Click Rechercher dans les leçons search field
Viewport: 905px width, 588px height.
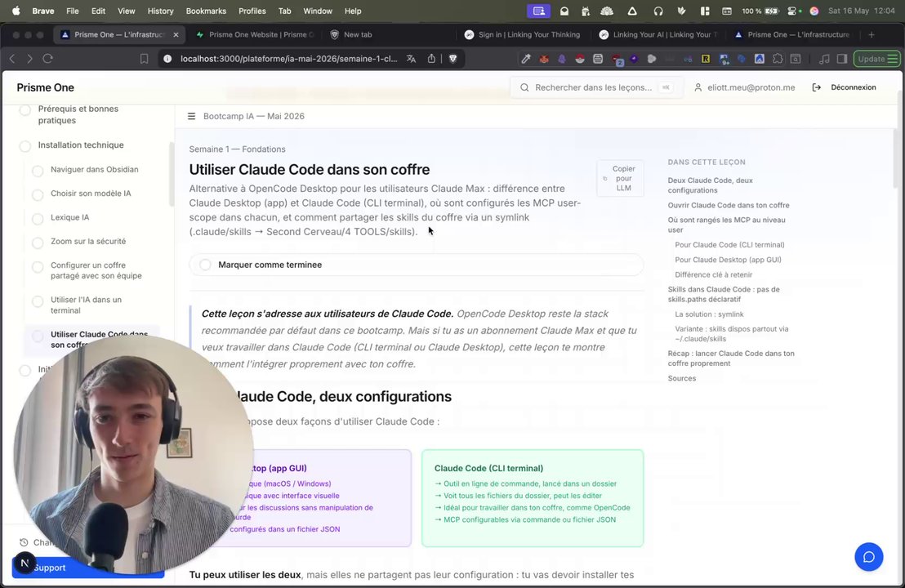(597, 87)
